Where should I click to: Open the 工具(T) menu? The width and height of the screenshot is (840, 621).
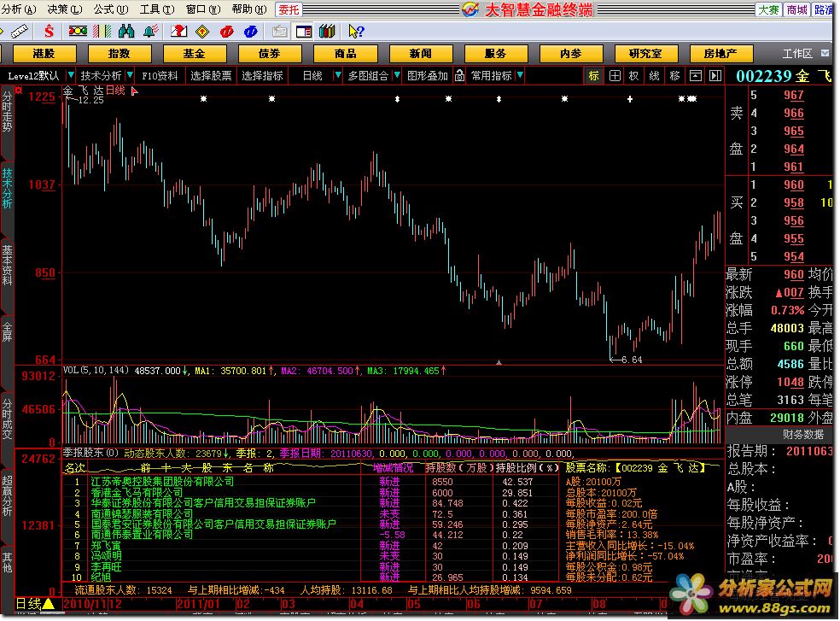157,9
